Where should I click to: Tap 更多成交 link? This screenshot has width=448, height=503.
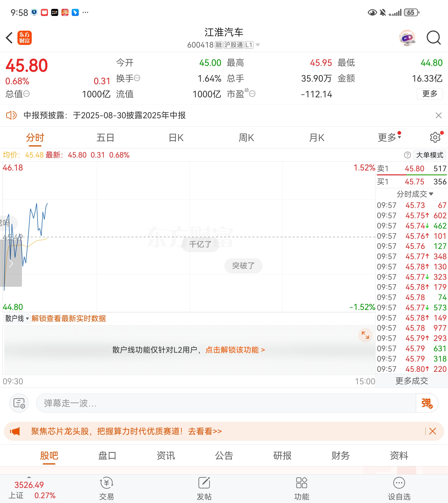pyautogui.click(x=412, y=381)
